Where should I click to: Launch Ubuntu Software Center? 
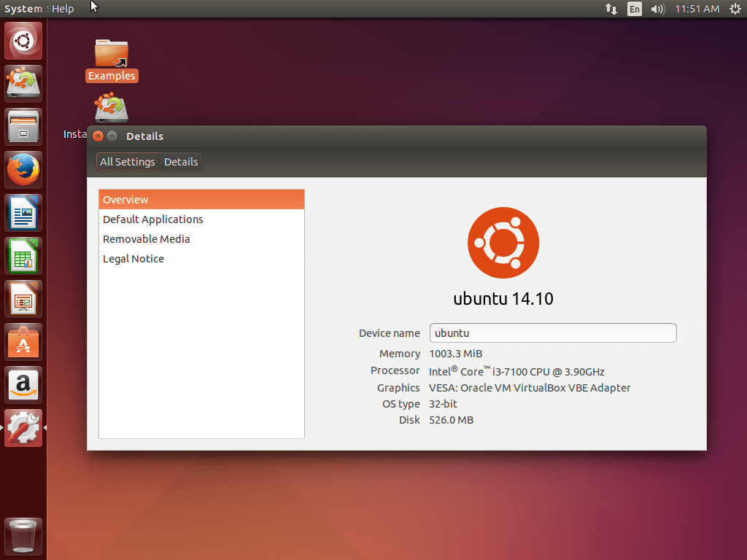click(x=23, y=342)
